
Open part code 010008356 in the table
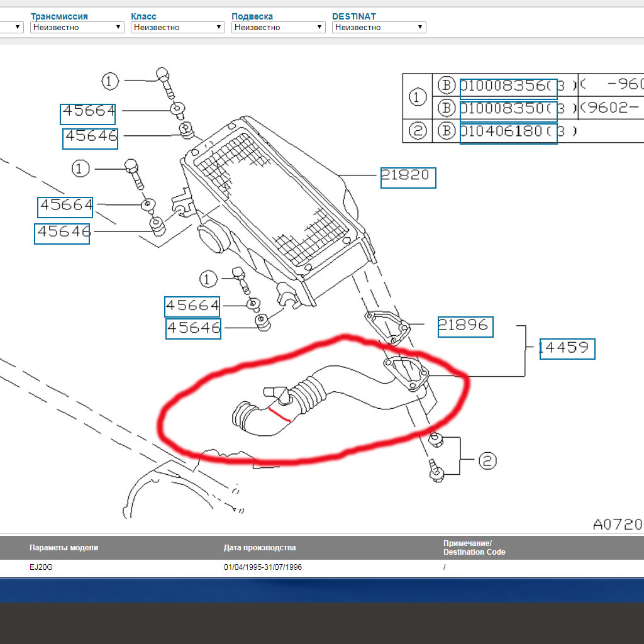(x=508, y=86)
